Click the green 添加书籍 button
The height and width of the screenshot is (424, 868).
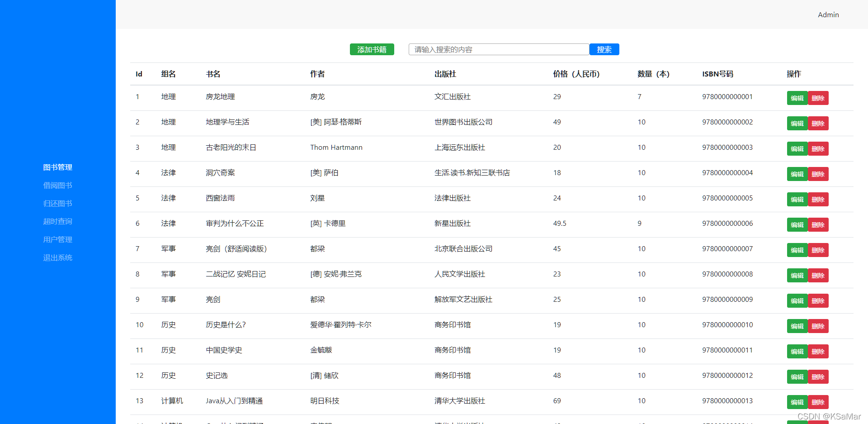click(x=372, y=49)
